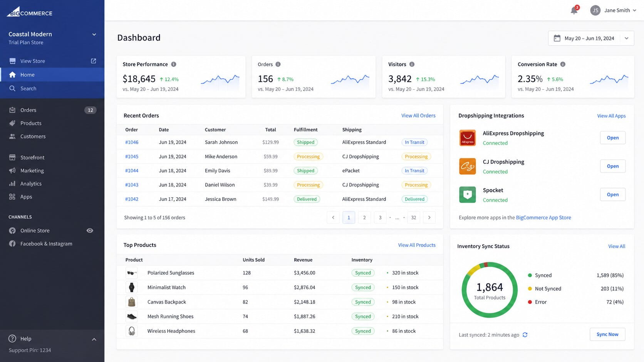The height and width of the screenshot is (362, 644).
Task: Open Orders in the sidebar
Action: click(x=52, y=110)
